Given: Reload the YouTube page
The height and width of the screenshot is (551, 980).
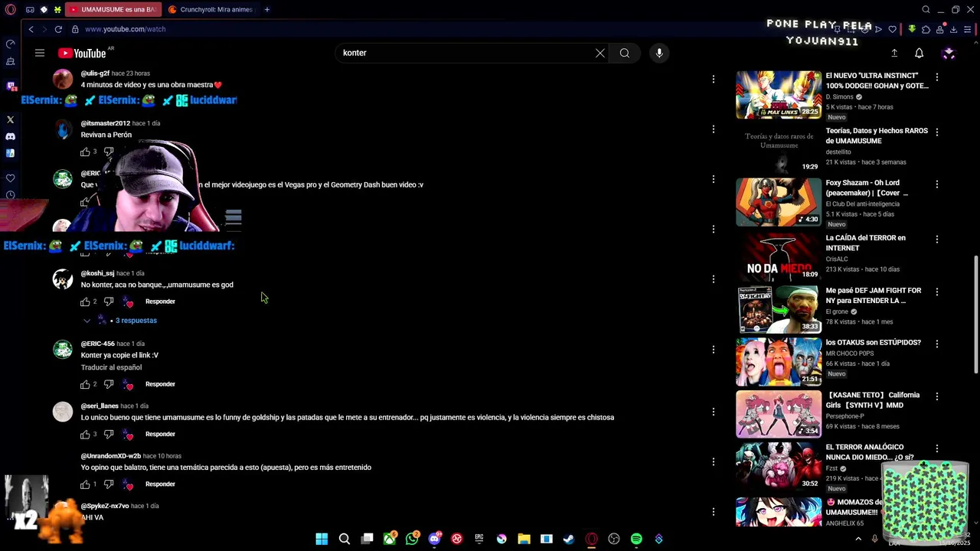Looking at the screenshot, I should tap(58, 29).
